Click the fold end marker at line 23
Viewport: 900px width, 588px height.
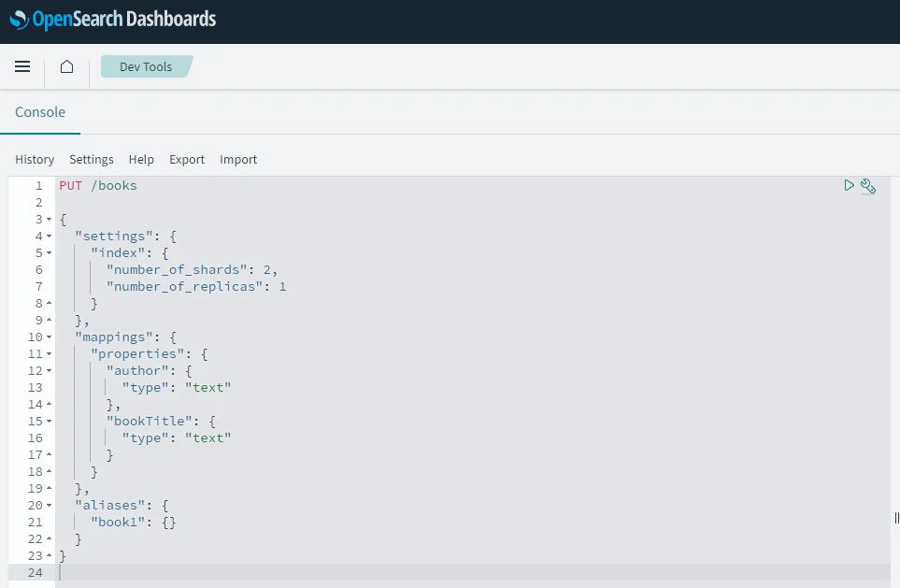tap(49, 556)
